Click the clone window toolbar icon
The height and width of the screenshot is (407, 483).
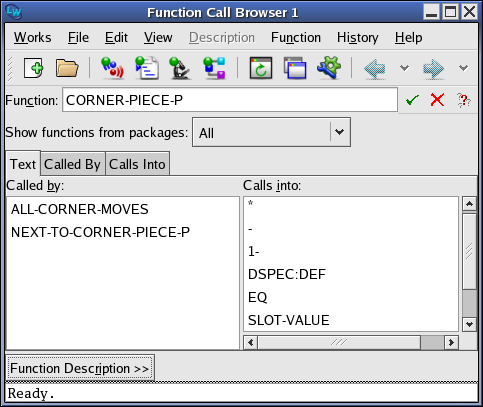click(x=295, y=68)
